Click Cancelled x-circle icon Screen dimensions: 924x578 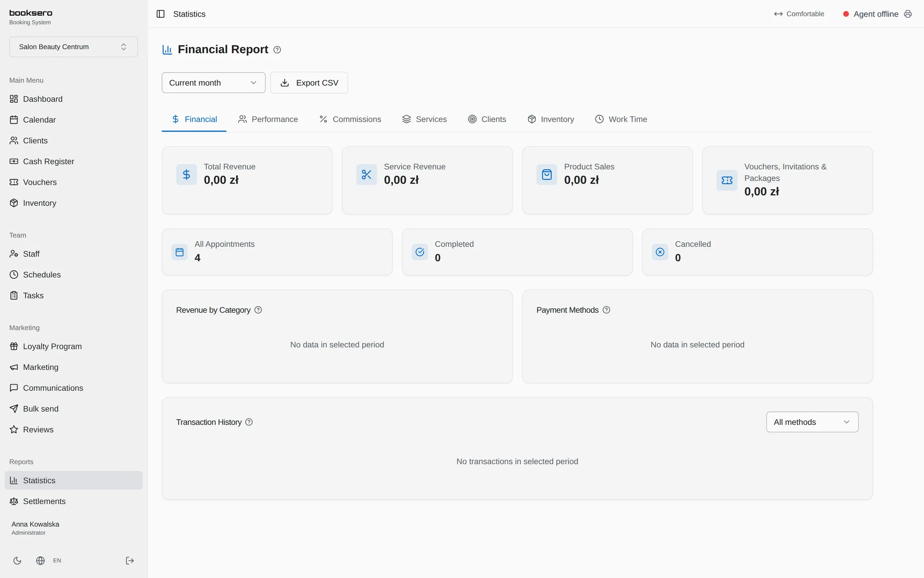(660, 252)
